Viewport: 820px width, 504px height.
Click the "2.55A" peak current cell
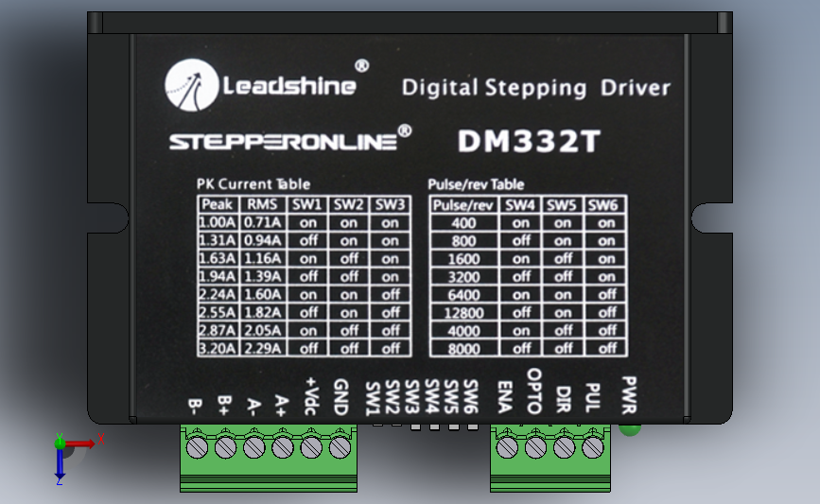click(218, 312)
